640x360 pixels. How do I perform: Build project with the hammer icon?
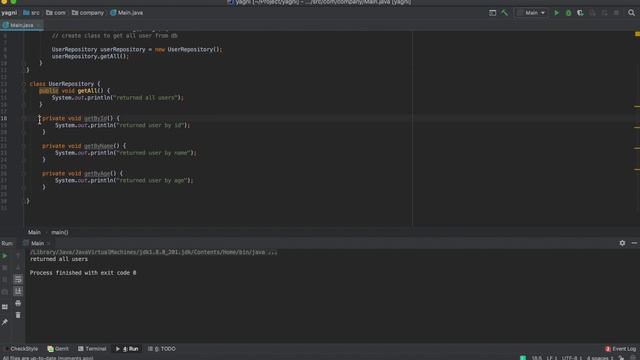504,13
